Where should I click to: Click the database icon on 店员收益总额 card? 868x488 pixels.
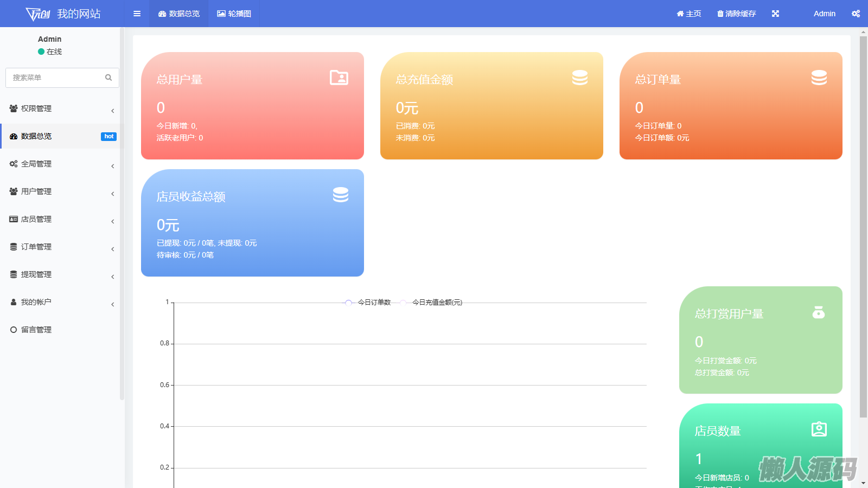point(341,195)
